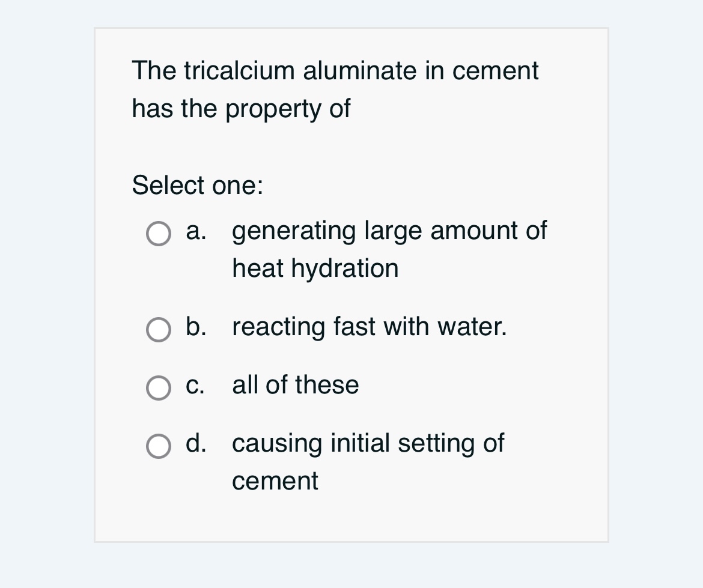Click the letter 'b.' next to second option
Viewport: 703px width, 588px height.
click(x=196, y=327)
